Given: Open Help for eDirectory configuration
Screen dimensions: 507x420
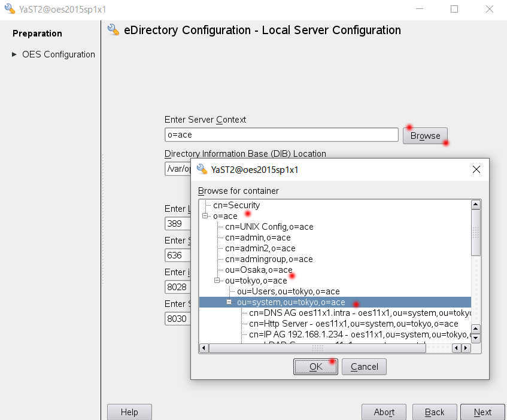Looking at the screenshot, I should click(x=129, y=412).
